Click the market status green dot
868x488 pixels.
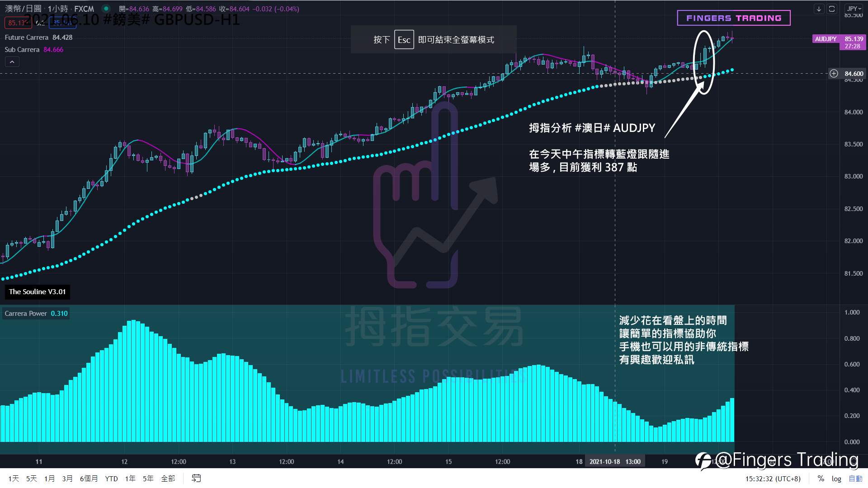click(x=106, y=9)
